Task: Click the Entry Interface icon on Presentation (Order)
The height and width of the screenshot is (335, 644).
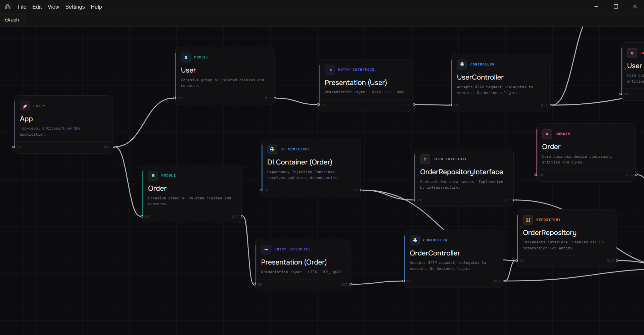Action: coord(266,249)
